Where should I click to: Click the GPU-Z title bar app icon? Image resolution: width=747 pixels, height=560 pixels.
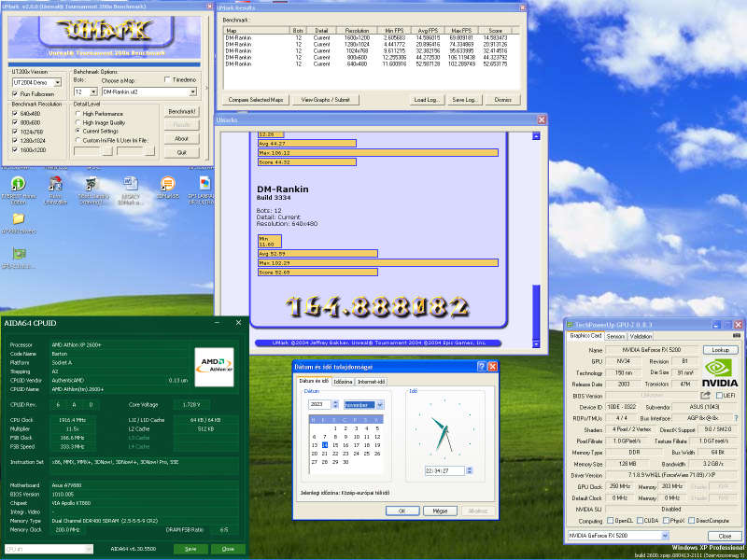570,324
